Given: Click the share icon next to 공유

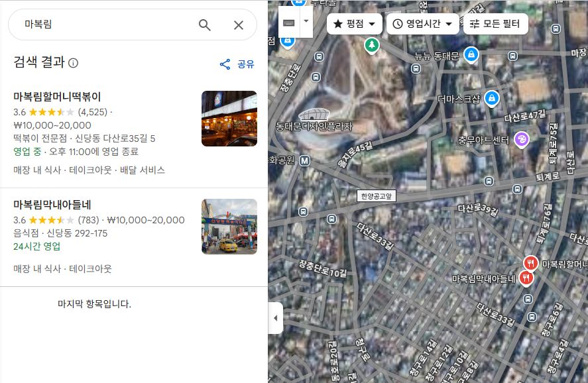Looking at the screenshot, I should pos(225,64).
